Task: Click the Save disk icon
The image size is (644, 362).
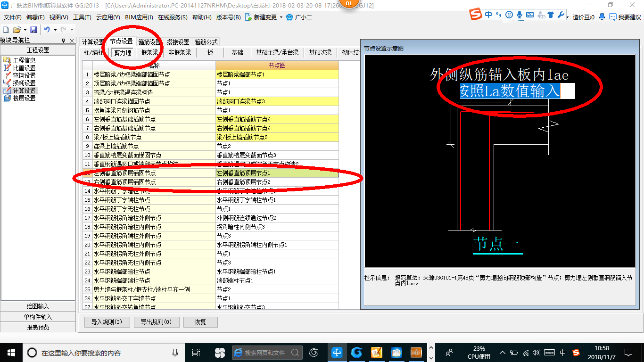Action: 33,30
